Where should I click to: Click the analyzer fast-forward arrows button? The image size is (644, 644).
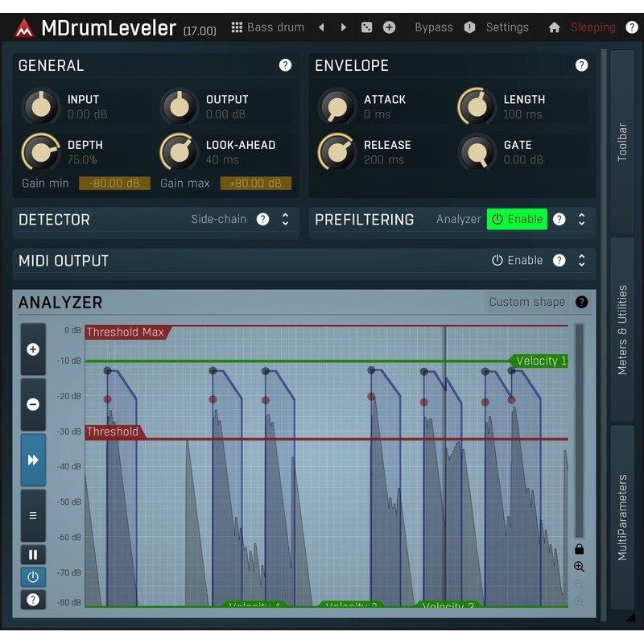(33, 460)
